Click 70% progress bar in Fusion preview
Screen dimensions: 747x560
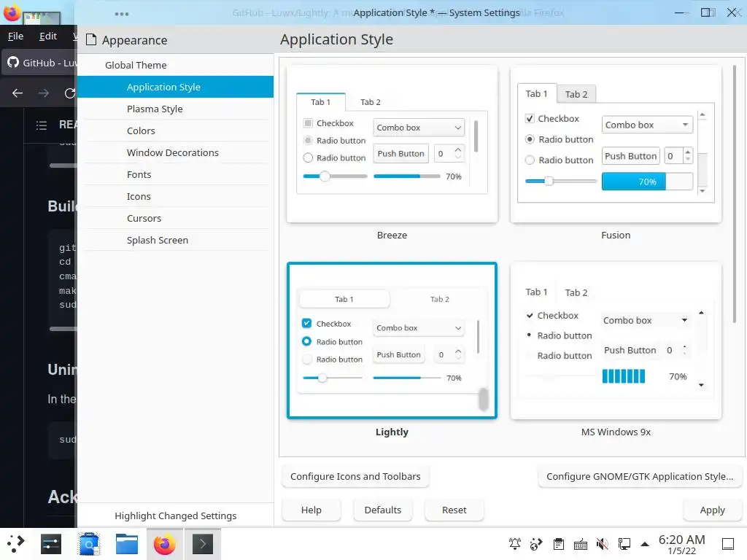click(x=647, y=182)
